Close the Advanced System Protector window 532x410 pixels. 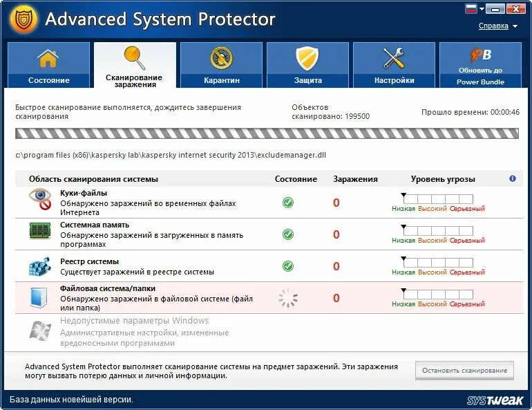click(x=515, y=9)
